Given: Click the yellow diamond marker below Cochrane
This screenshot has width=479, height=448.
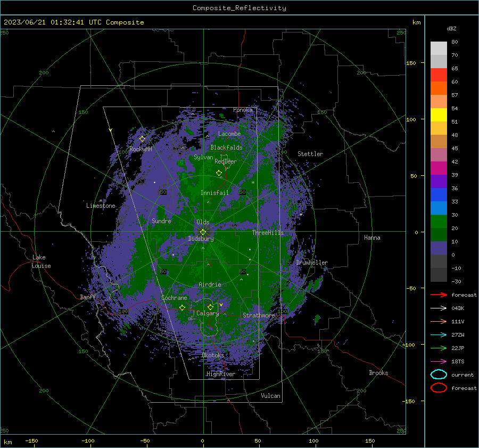Looking at the screenshot, I should tap(182, 307).
